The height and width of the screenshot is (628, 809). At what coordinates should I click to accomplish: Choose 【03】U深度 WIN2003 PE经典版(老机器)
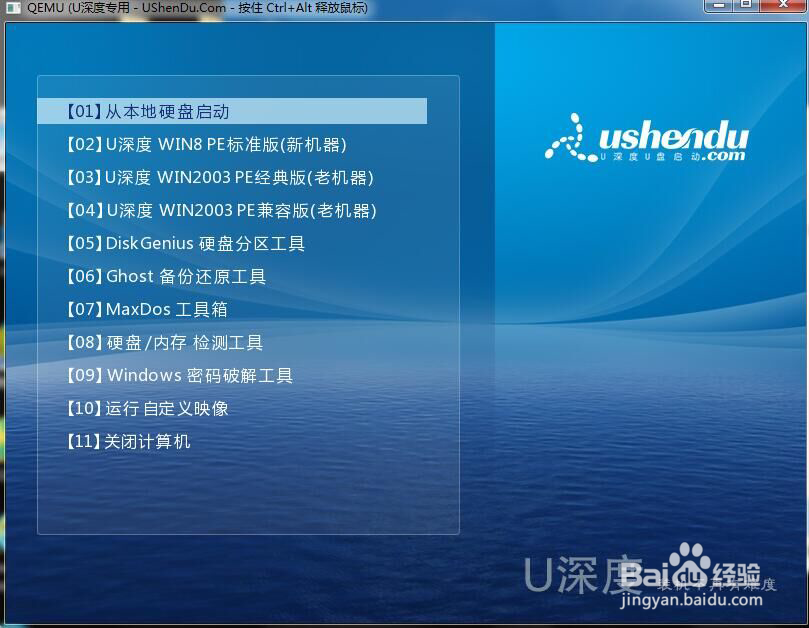coord(219,177)
